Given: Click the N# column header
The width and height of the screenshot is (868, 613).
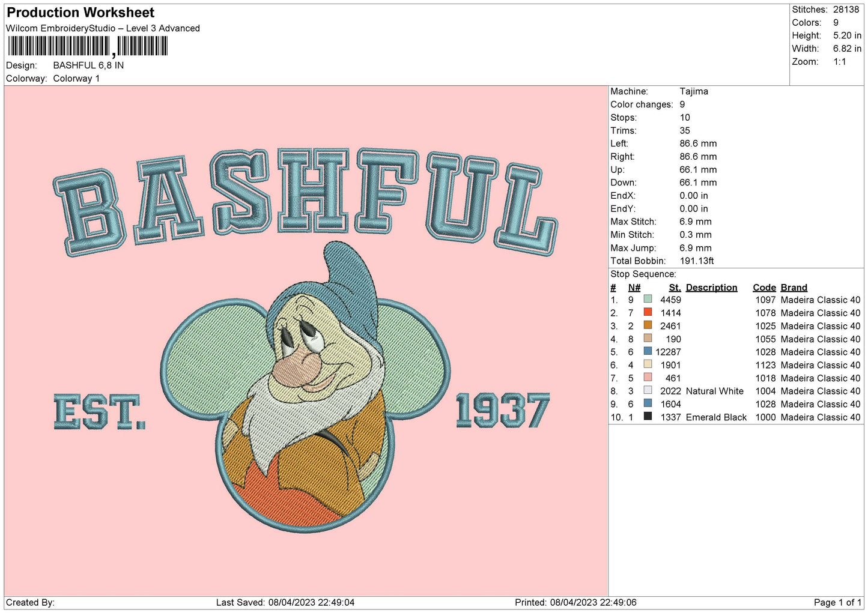Looking at the screenshot, I should pos(634,288).
